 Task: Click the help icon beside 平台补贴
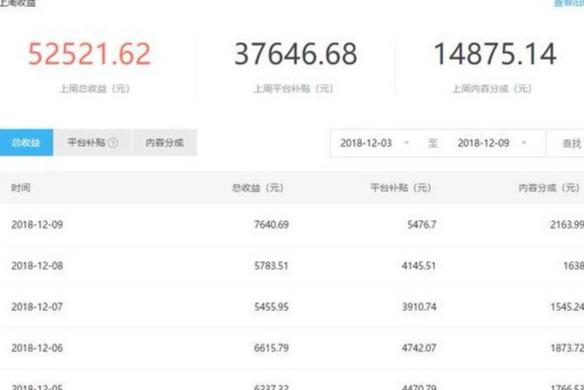point(113,143)
